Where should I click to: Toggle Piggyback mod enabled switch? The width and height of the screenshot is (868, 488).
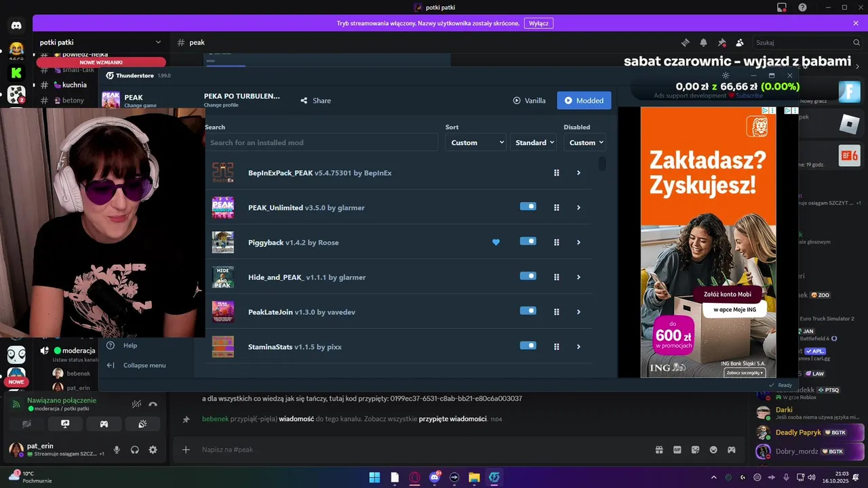coord(528,241)
